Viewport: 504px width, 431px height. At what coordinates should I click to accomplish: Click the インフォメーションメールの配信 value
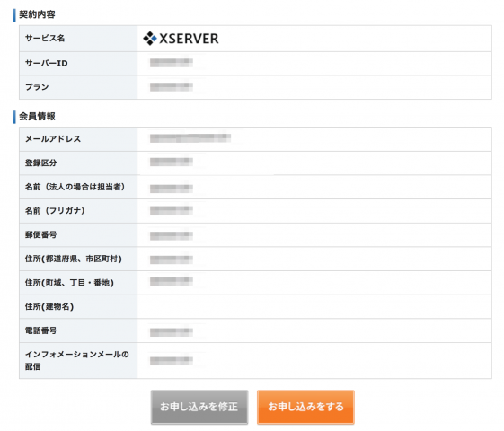tap(172, 361)
